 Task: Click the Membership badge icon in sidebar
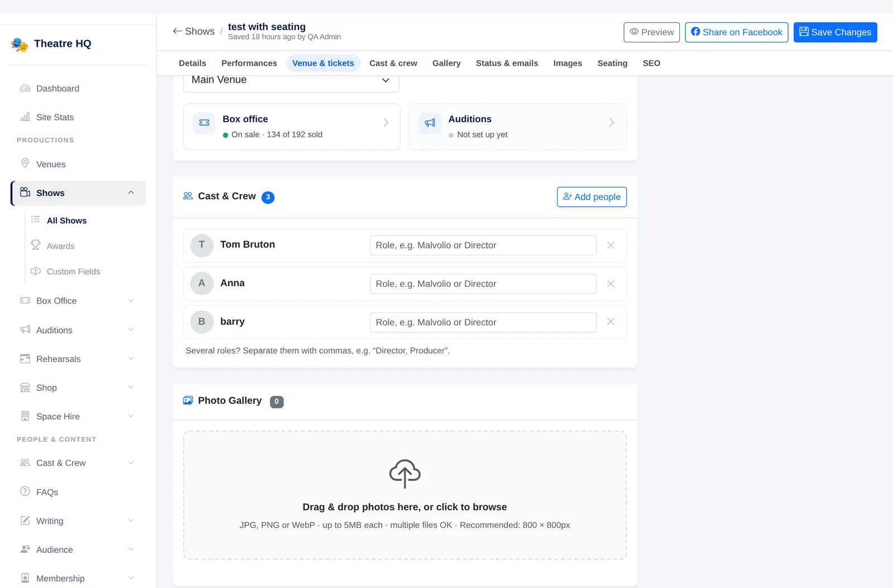pyautogui.click(x=25, y=578)
